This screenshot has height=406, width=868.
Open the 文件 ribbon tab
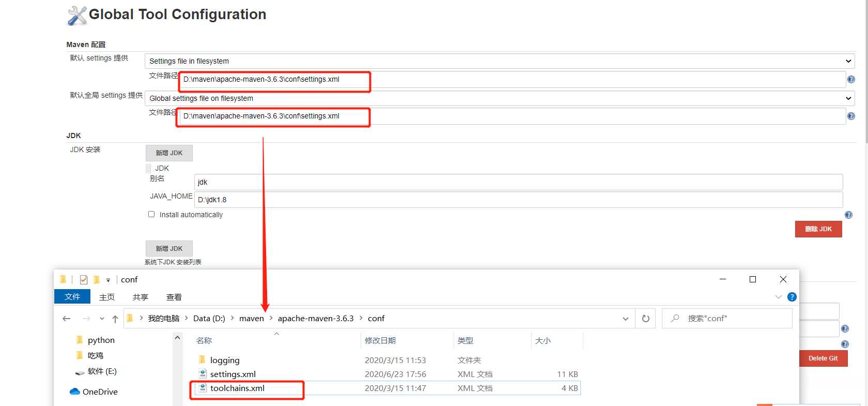pos(72,297)
